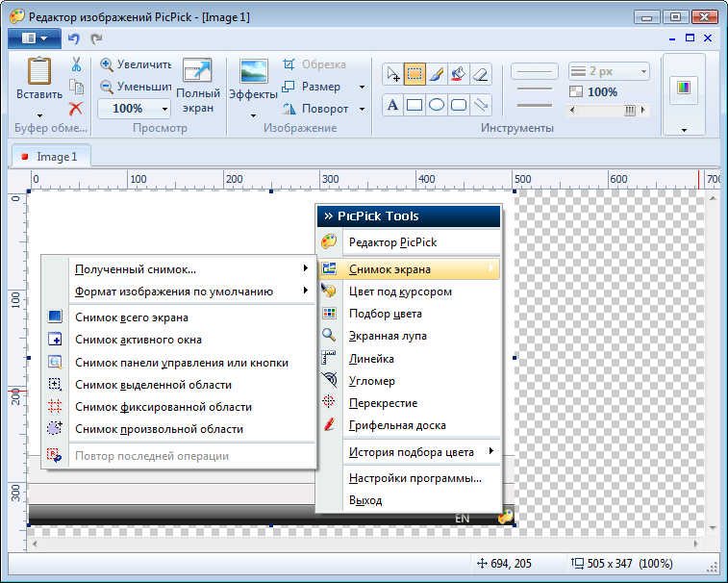
Task: Expand Полученный снимок... submenu
Action: pos(179,269)
